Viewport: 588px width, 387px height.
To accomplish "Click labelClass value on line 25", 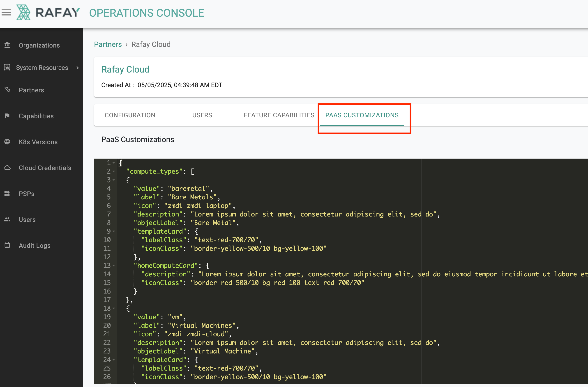I will click(x=226, y=368).
